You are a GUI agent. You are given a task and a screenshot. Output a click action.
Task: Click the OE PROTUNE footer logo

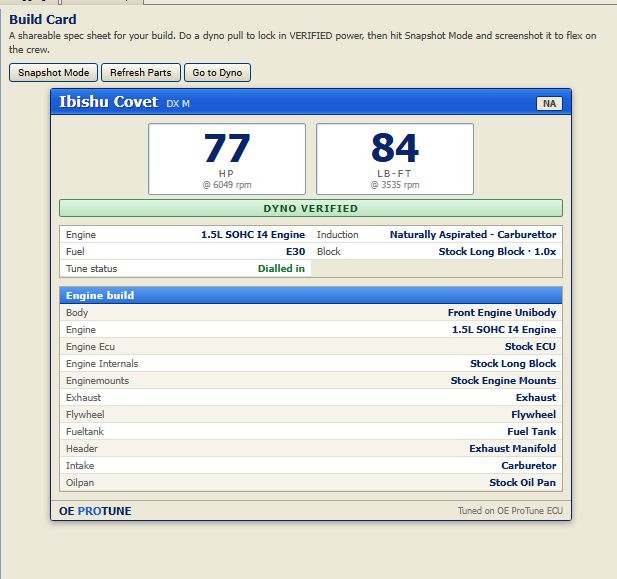click(x=95, y=511)
